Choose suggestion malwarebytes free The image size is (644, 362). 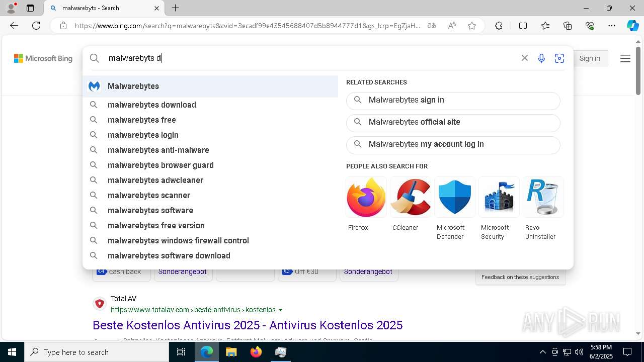click(x=210, y=120)
